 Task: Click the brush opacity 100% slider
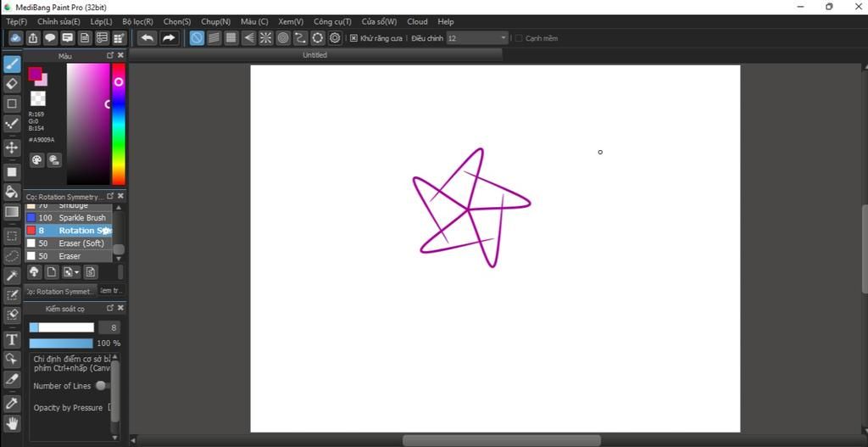click(x=61, y=344)
